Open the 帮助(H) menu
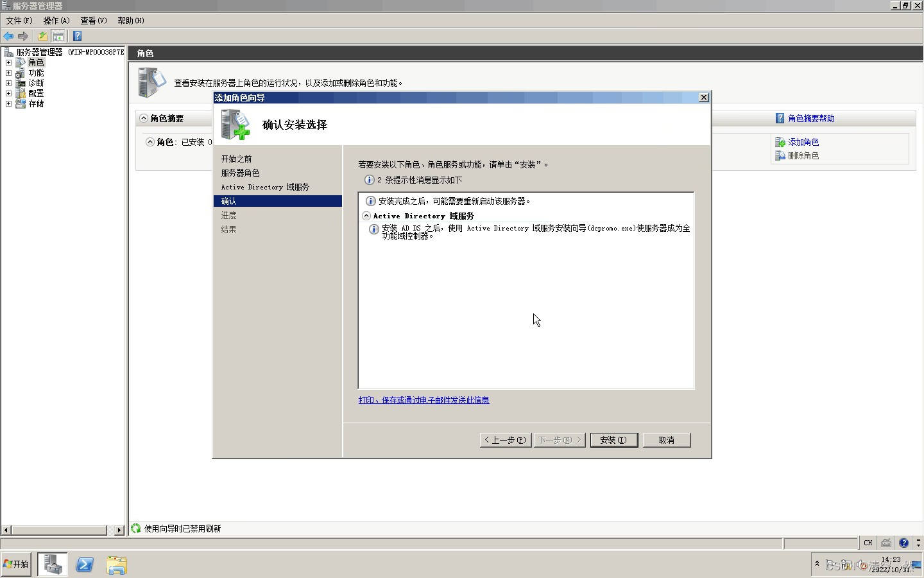The image size is (924, 578). (131, 21)
